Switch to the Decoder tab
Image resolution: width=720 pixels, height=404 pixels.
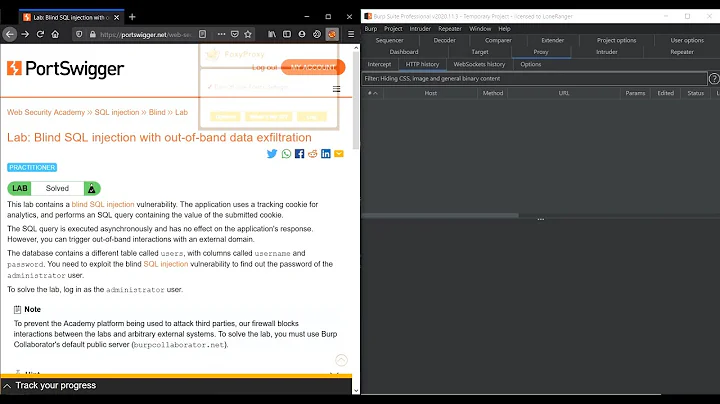[444, 40]
